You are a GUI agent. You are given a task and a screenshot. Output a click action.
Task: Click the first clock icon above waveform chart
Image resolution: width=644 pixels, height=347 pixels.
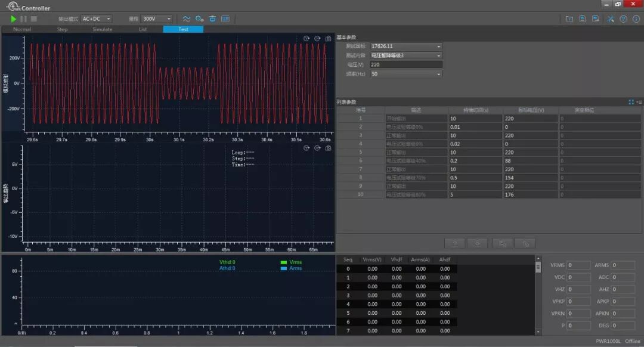pos(306,39)
